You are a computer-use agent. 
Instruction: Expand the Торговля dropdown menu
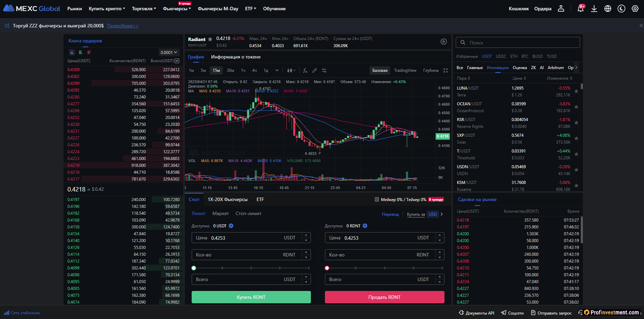tap(144, 9)
